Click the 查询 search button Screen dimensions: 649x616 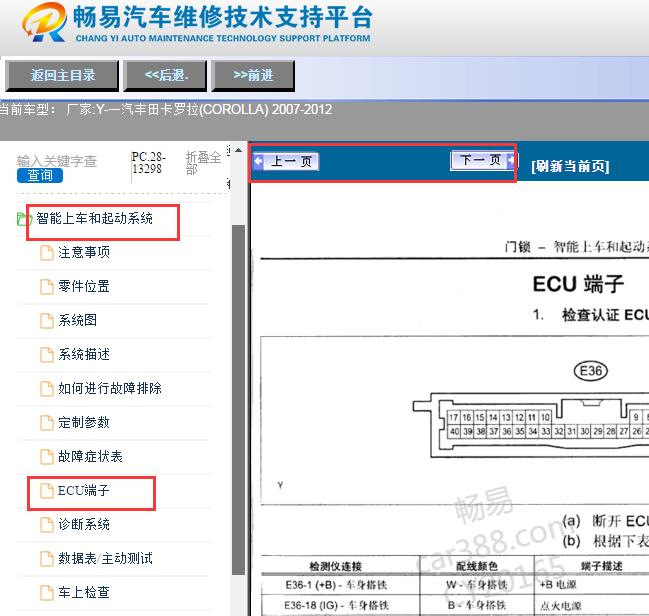pos(40,176)
